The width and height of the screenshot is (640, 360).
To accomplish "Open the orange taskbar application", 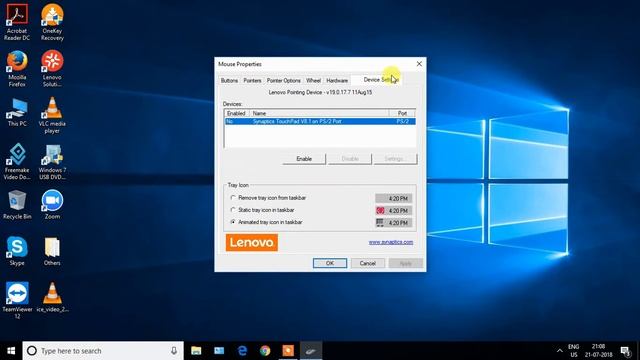I will pyautogui.click(x=288, y=351).
